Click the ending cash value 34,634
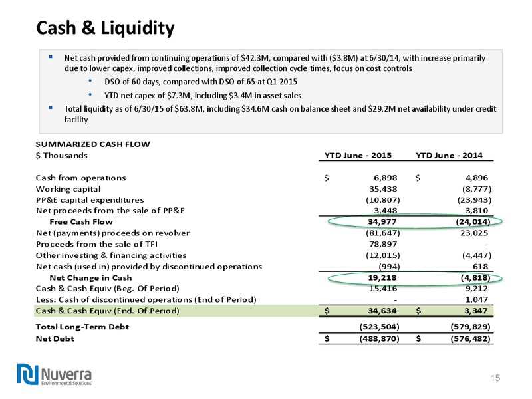The image size is (532, 399). point(382,311)
